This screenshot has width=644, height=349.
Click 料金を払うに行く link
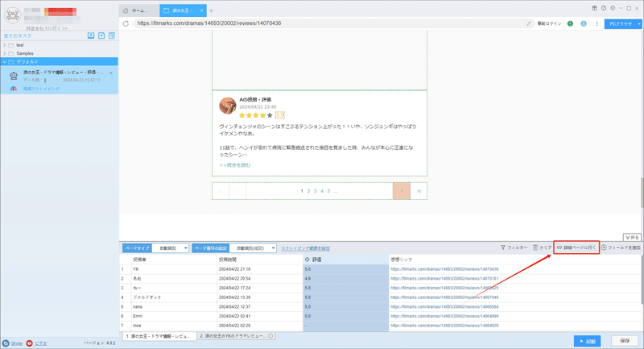[x=47, y=28]
